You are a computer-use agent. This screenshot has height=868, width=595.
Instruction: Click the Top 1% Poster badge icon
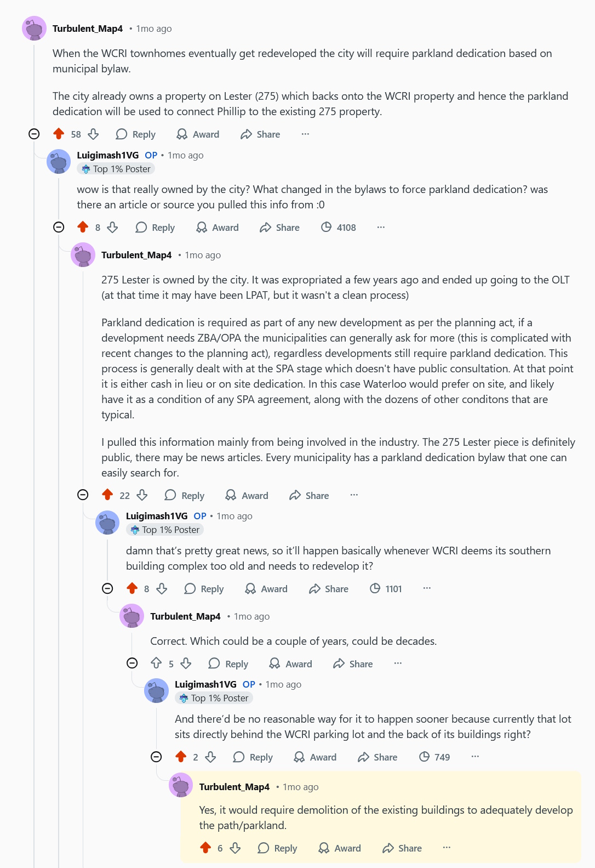(x=85, y=169)
